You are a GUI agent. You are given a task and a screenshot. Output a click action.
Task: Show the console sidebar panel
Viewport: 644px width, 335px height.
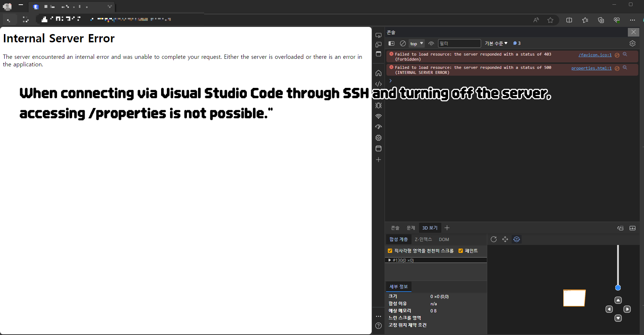click(x=391, y=43)
